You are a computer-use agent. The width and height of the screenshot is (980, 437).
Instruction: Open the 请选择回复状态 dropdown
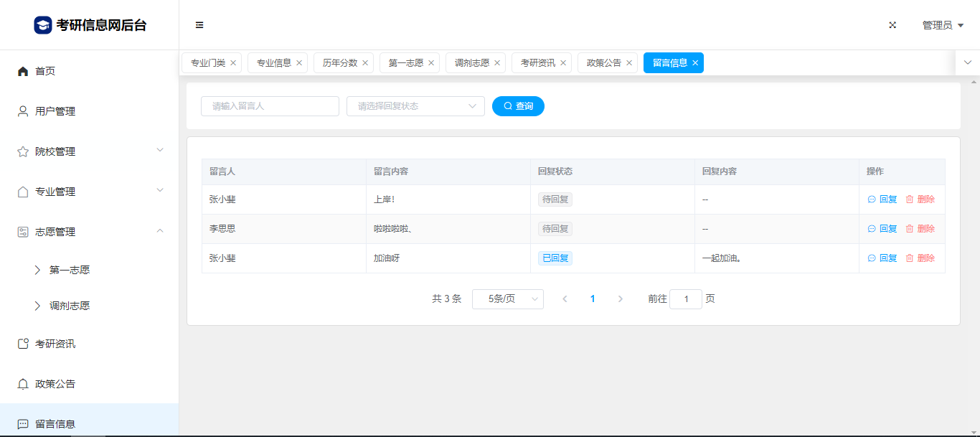coord(415,106)
